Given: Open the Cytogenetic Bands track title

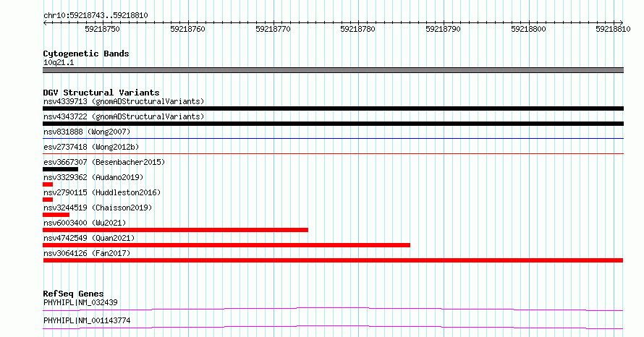Looking at the screenshot, I should click(x=86, y=54).
